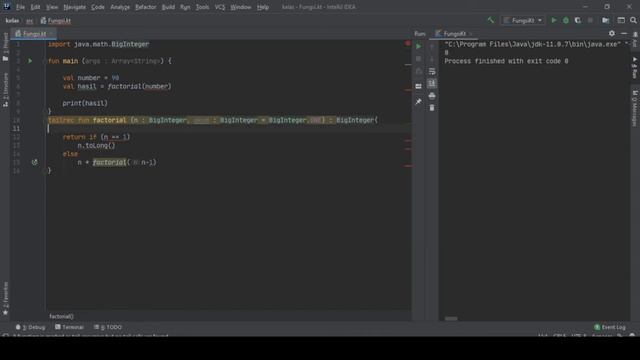
Task: Hide the Run panel with minus icon
Action: point(624,33)
